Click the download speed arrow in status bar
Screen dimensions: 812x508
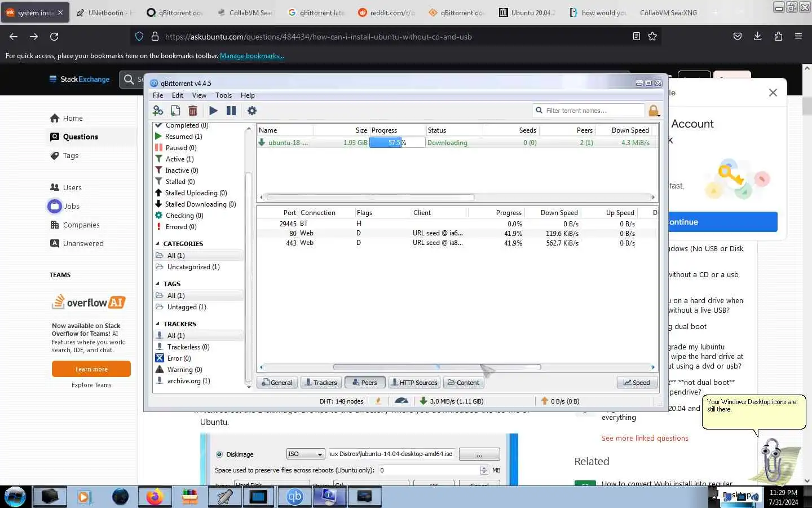tap(423, 401)
